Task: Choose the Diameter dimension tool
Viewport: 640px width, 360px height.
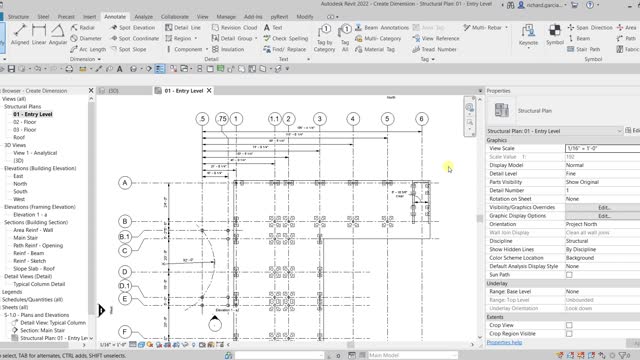Action: click(x=86, y=38)
